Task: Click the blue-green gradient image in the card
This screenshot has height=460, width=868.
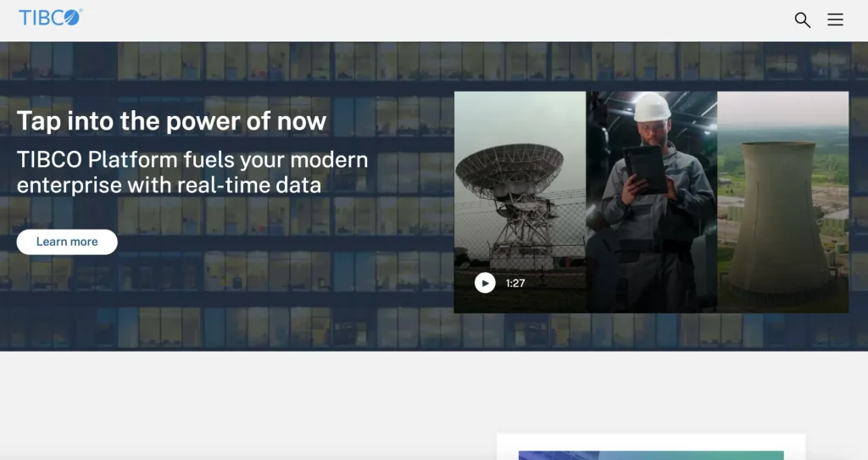Action: [x=650, y=455]
